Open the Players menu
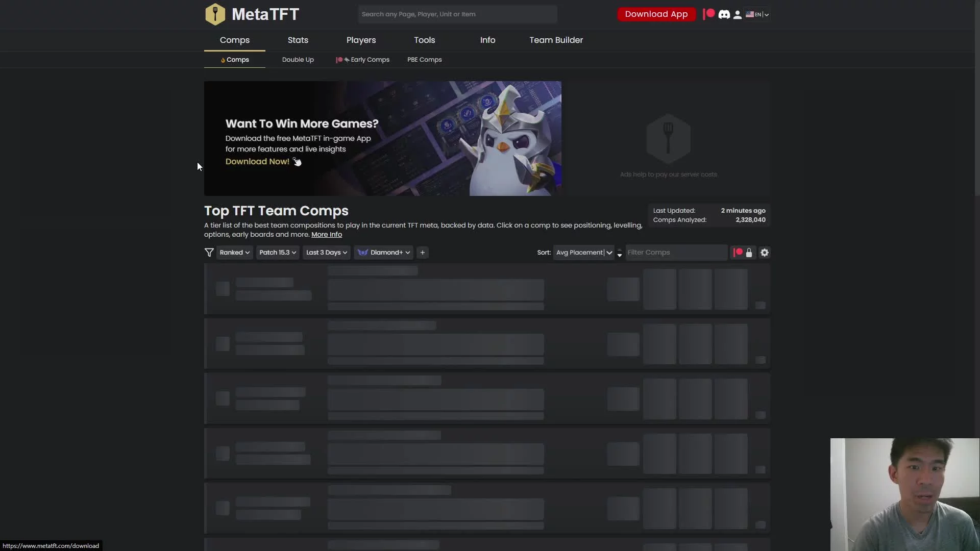Image resolution: width=980 pixels, height=551 pixels. [x=361, y=40]
